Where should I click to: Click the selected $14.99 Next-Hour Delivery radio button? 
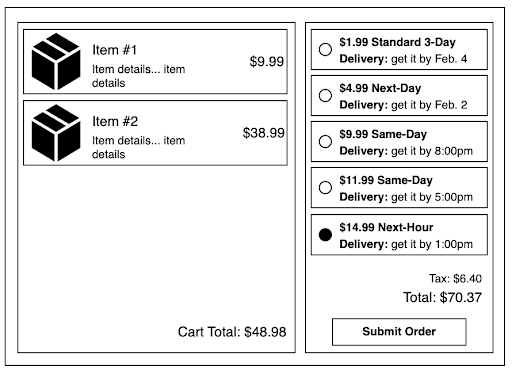(325, 234)
